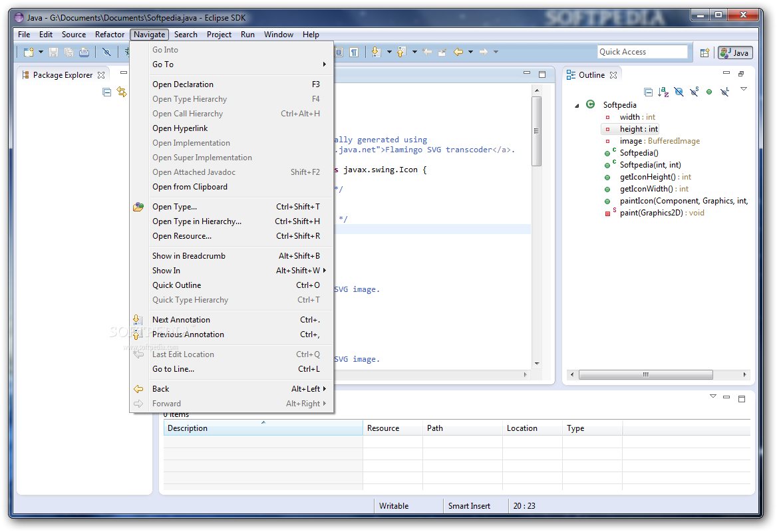The width and height of the screenshot is (777, 532).
Task: Toggle Hide Local Types in Outline
Action: coord(724,92)
